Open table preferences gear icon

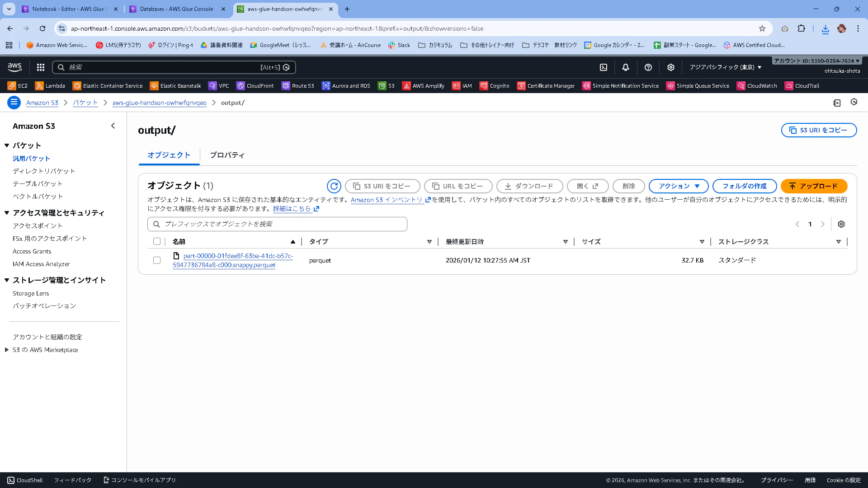pos(841,224)
